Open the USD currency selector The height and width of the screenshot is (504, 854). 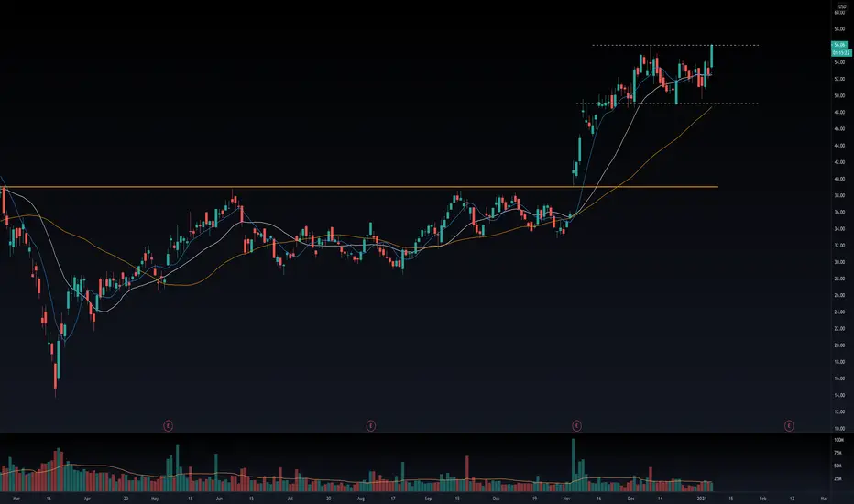point(842,6)
